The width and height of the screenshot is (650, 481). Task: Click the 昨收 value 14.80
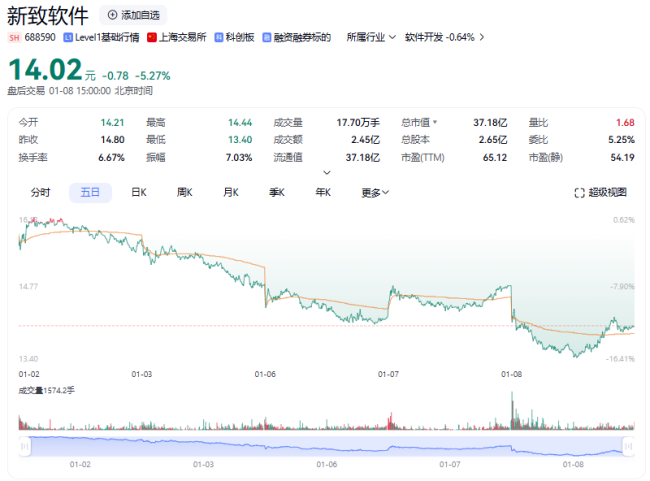pos(112,140)
